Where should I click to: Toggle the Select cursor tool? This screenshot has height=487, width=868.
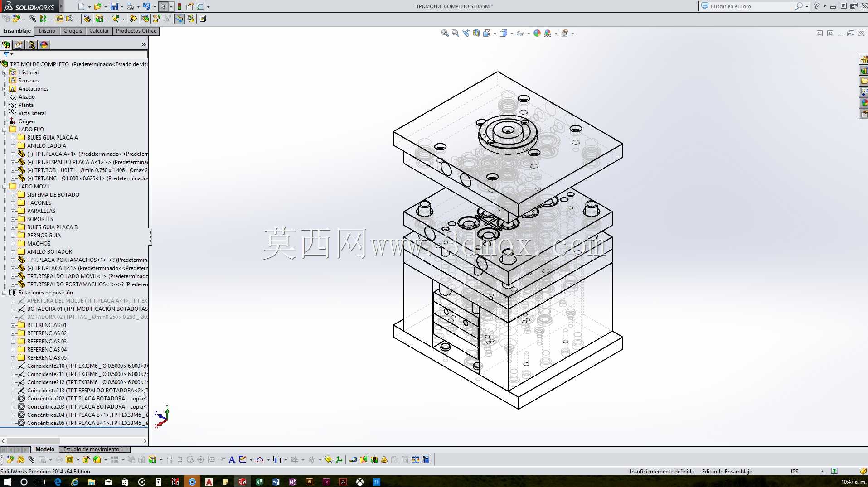point(163,6)
